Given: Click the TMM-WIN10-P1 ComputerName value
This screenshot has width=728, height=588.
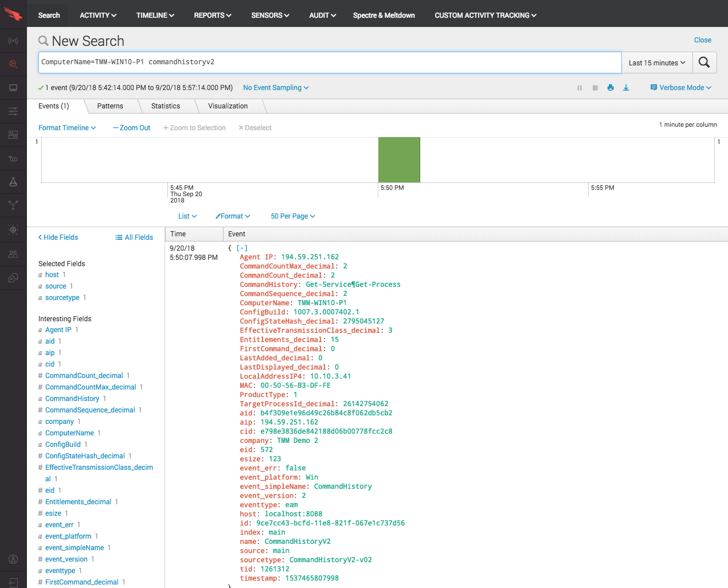Looking at the screenshot, I should click(x=322, y=303).
